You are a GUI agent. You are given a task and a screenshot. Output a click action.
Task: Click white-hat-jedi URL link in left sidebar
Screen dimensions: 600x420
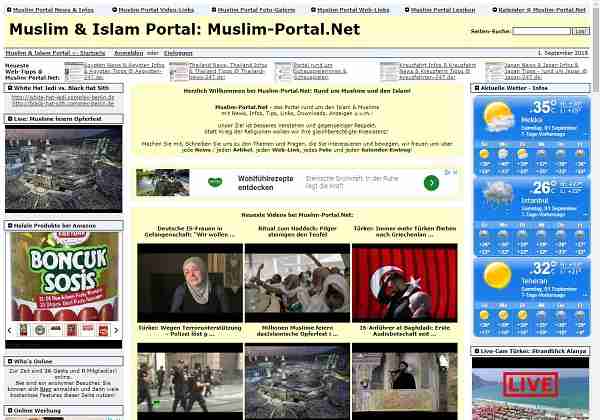pos(63,97)
